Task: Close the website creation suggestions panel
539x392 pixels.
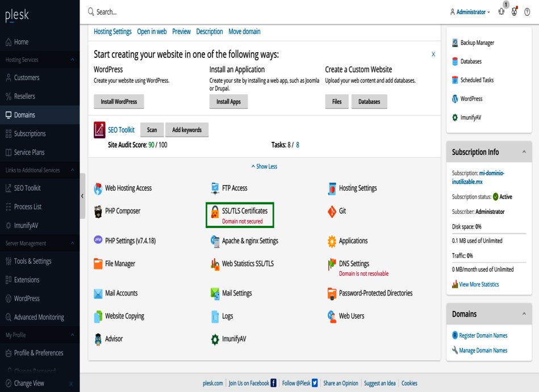Action: click(433, 54)
